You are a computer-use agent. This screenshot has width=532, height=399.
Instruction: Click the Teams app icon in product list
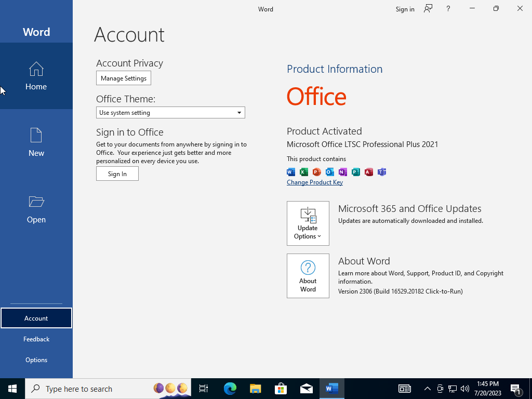click(x=382, y=172)
